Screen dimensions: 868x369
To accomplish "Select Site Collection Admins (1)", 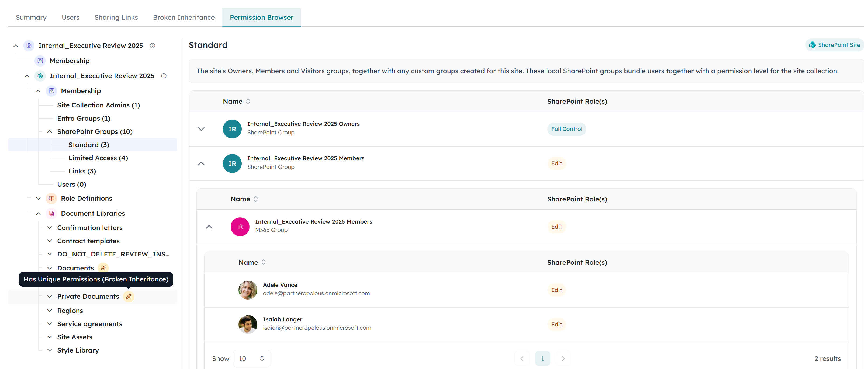I will point(98,105).
